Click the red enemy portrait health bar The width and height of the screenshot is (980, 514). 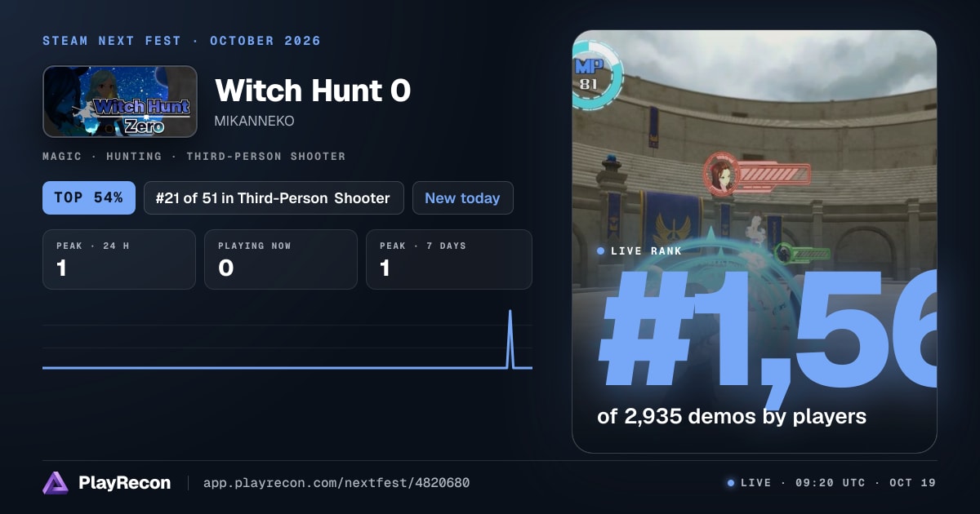point(757,174)
